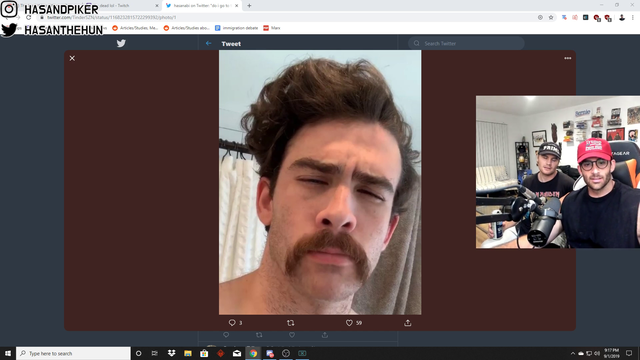This screenshot has height=360, width=640.
Task: Click the Twitter bird home logo
Action: point(121,43)
